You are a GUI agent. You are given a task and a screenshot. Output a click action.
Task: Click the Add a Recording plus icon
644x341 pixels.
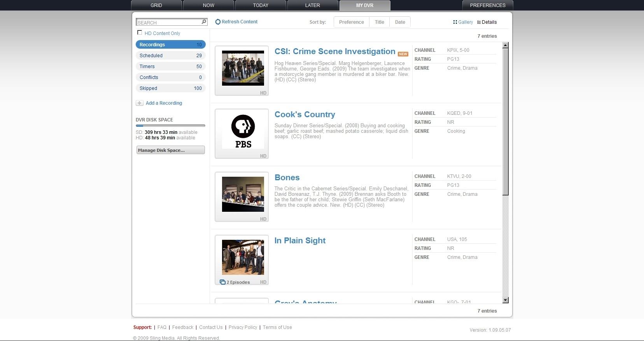(139, 103)
